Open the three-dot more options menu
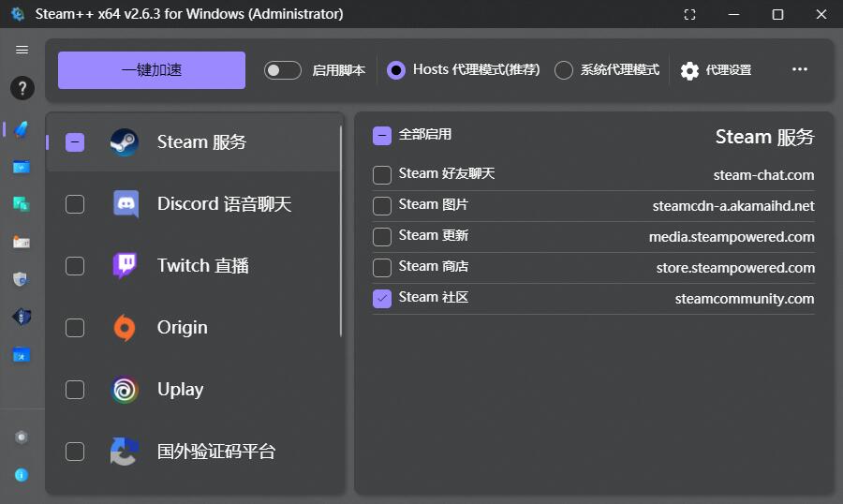This screenshot has width=843, height=504. [x=799, y=70]
